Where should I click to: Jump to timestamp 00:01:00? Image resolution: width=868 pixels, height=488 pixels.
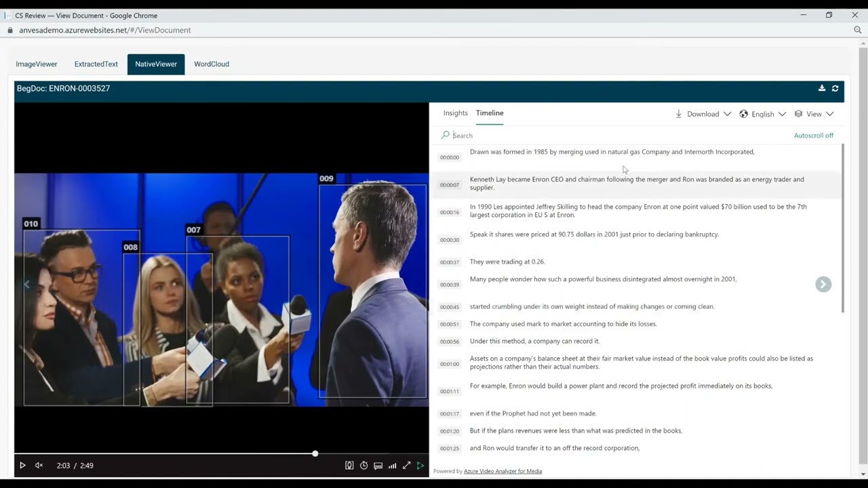point(450,364)
